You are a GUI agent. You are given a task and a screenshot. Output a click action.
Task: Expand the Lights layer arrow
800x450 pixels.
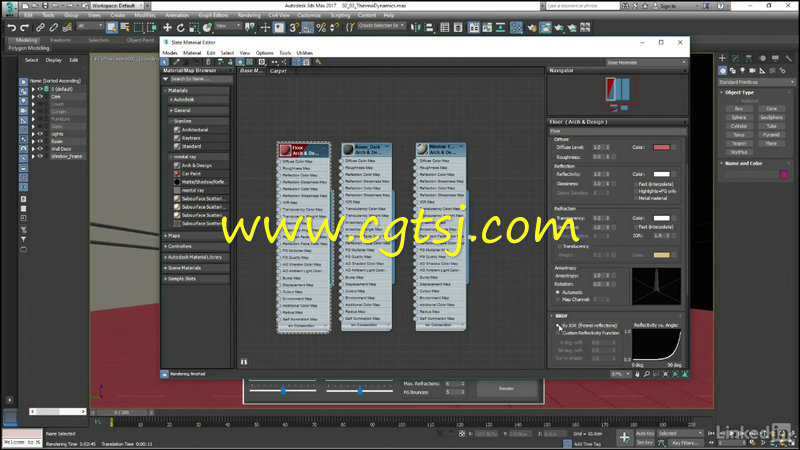click(33, 134)
